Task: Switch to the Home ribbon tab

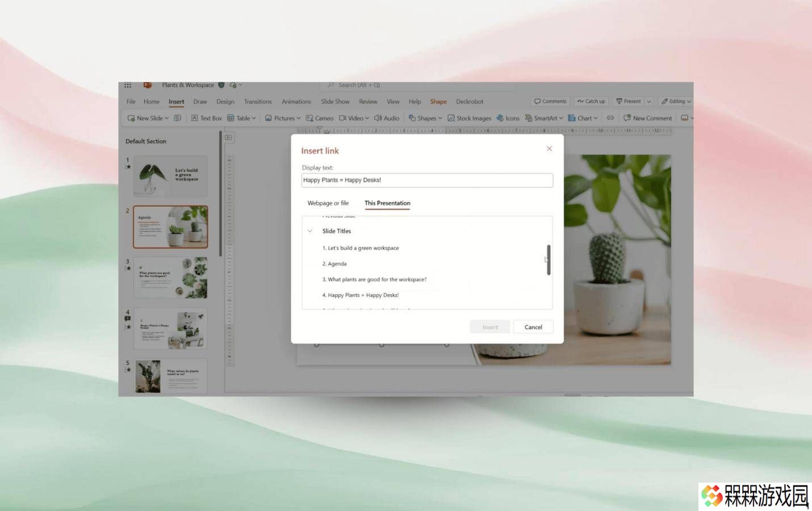Action: tap(152, 102)
